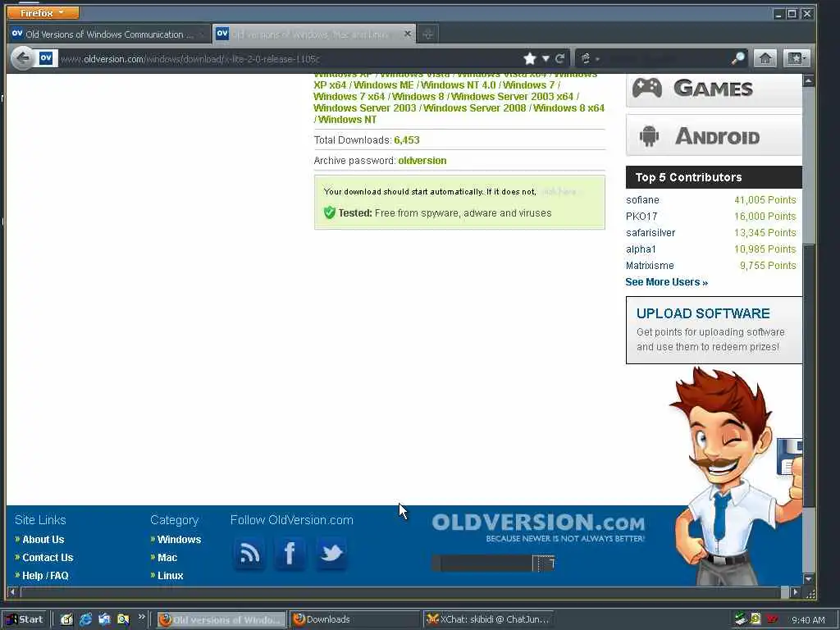Click the vertical scrollbar up arrow
This screenshot has height=630, width=840.
pyautogui.click(x=808, y=81)
